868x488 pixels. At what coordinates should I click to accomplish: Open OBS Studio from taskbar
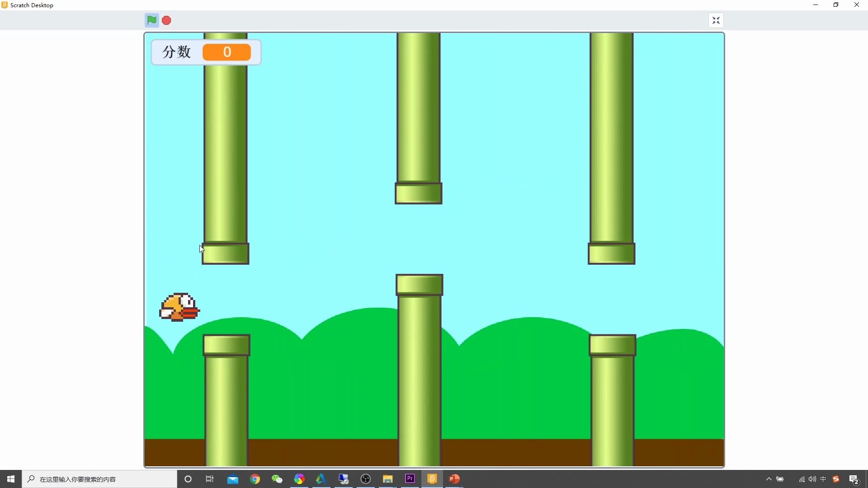(x=366, y=479)
